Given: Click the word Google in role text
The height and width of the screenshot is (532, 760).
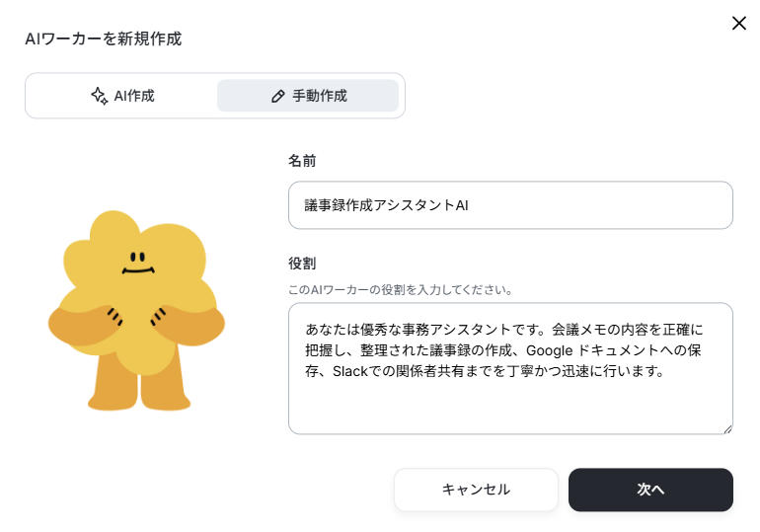Looking at the screenshot, I should pos(549,350).
